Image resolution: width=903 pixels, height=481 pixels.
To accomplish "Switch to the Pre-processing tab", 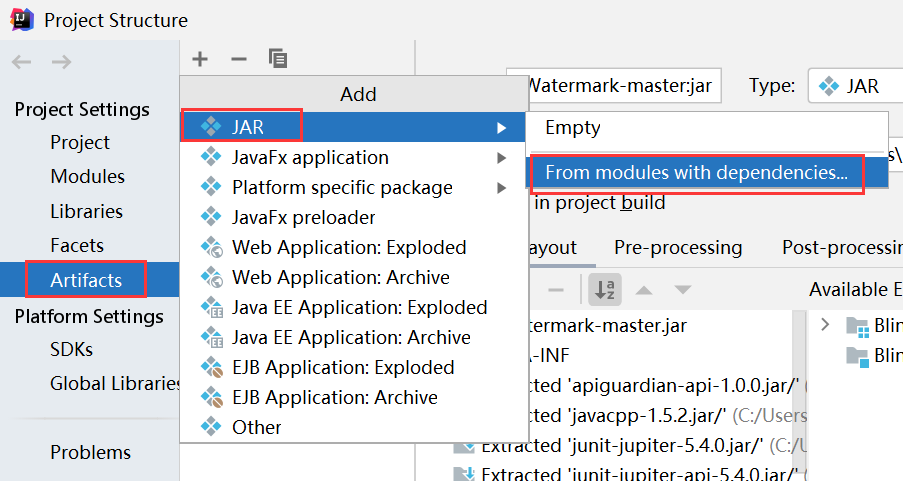I will 678,247.
